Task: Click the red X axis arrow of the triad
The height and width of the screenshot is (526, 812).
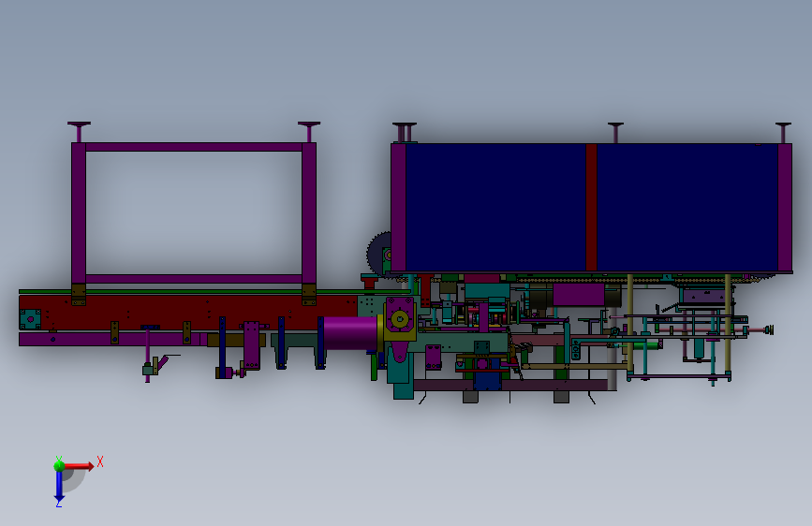Action: tap(79, 466)
